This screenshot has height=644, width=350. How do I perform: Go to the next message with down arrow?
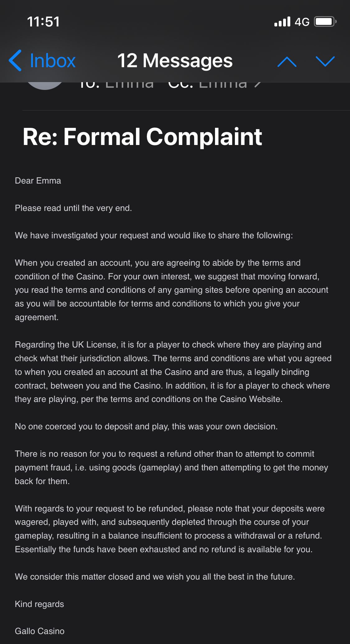click(325, 61)
